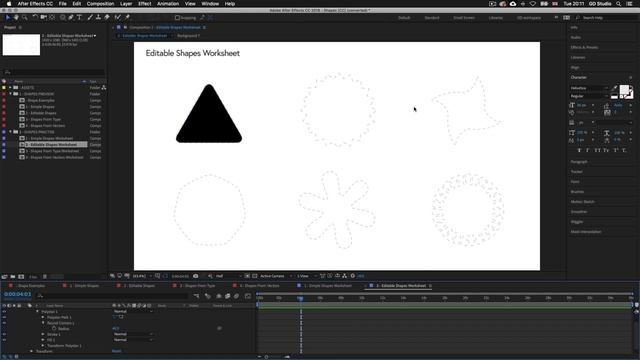
Task: Select the Shape tool in toolbar
Action: coord(62,18)
